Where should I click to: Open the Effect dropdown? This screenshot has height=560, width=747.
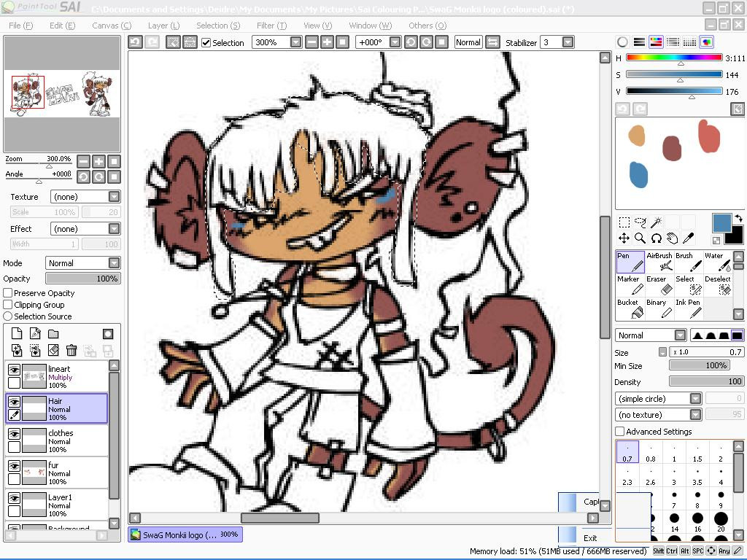[x=114, y=228]
